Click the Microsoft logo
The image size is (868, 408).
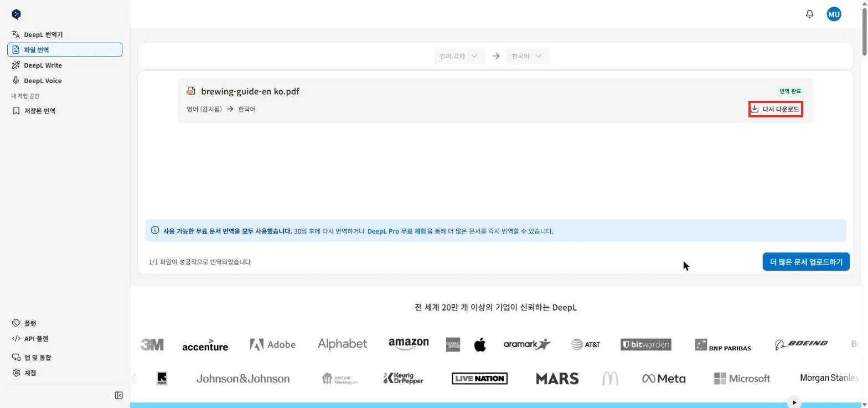click(742, 379)
